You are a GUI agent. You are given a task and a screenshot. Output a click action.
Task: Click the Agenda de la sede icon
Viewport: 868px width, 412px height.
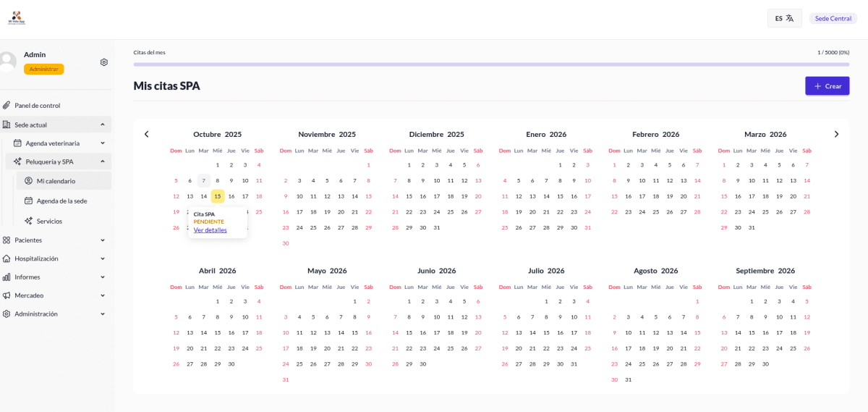tap(29, 201)
